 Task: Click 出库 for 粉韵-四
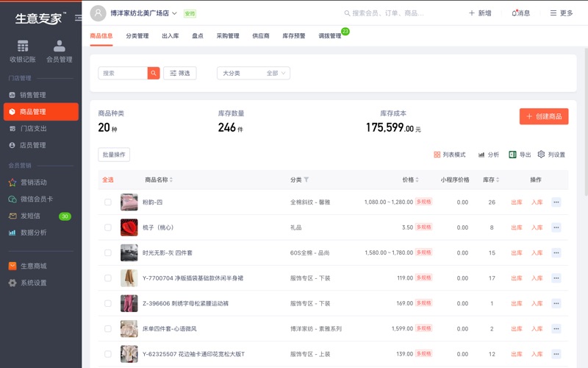(517, 202)
